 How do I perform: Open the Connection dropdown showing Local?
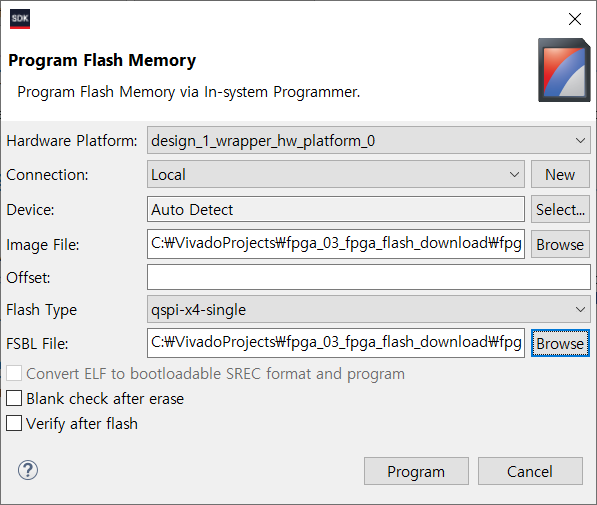click(x=336, y=174)
